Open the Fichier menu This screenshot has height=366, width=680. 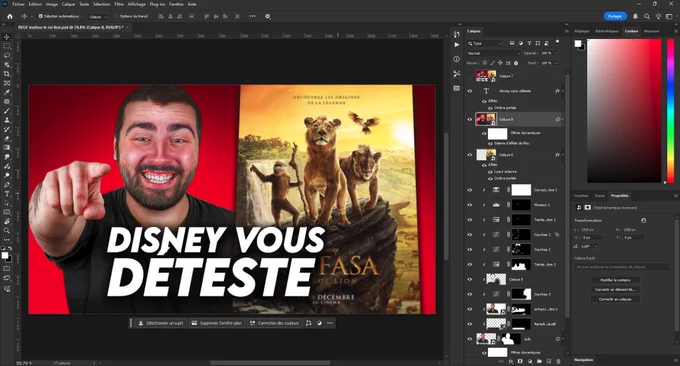[x=19, y=4]
